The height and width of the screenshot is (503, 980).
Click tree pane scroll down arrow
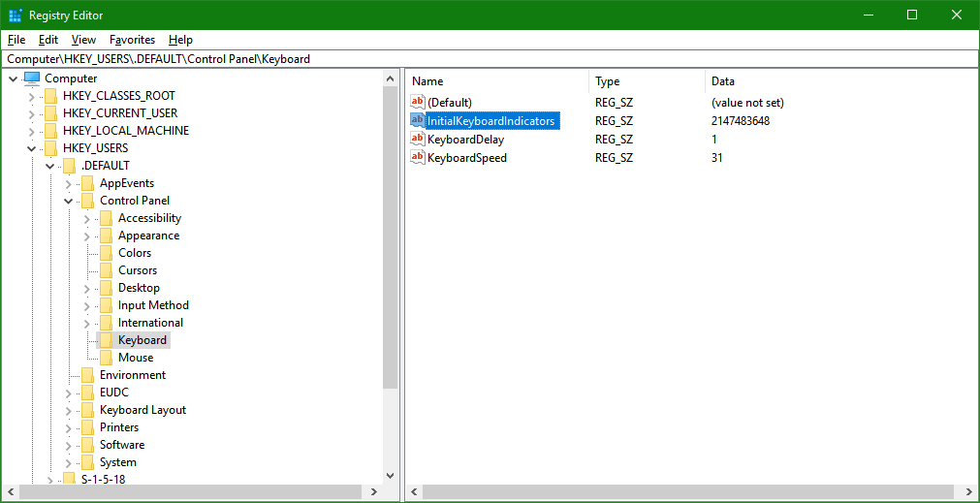pyautogui.click(x=390, y=476)
